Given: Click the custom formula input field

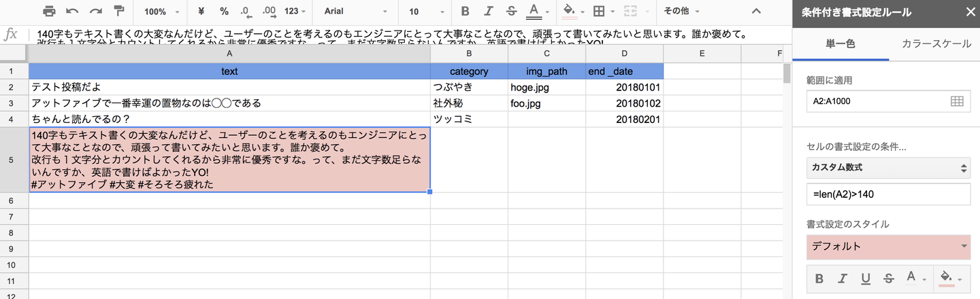Looking at the screenshot, I should tap(888, 195).
